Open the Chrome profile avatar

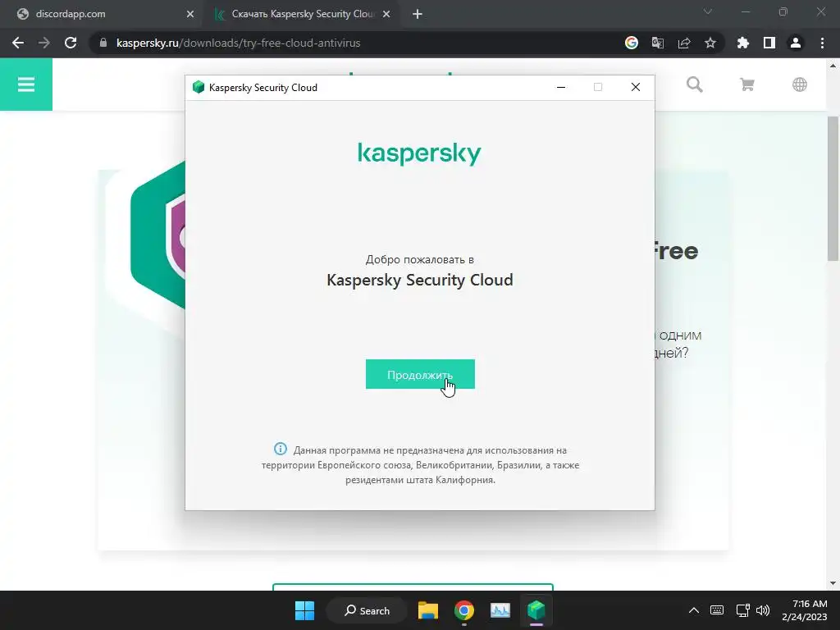(x=796, y=43)
